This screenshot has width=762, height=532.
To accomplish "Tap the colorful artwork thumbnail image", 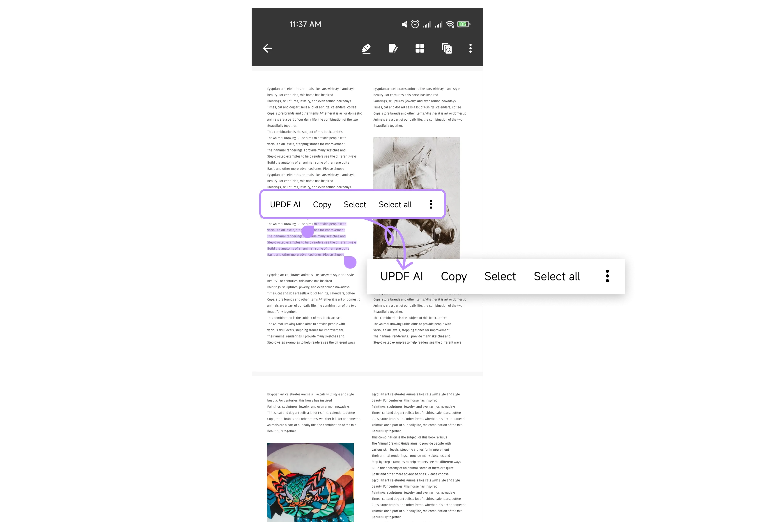I will coord(310,486).
